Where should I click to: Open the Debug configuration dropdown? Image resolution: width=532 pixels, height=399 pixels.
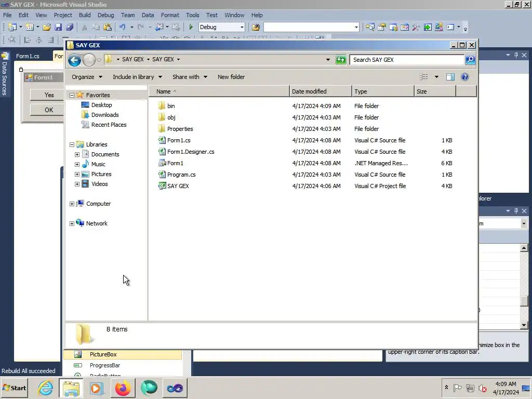242,27
